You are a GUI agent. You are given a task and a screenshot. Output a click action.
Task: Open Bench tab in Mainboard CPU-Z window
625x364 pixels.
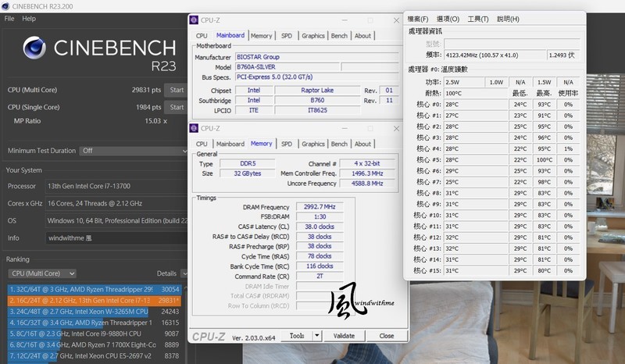pos(339,36)
